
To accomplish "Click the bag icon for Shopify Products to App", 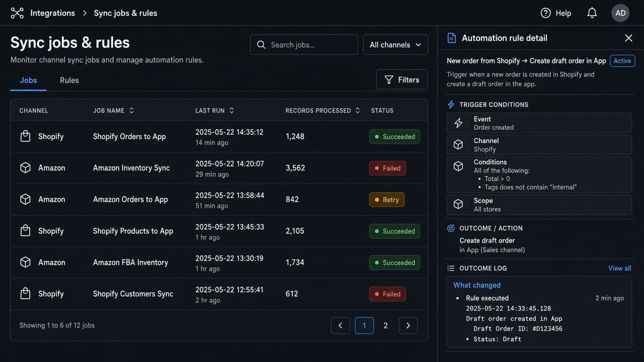I will [25, 231].
